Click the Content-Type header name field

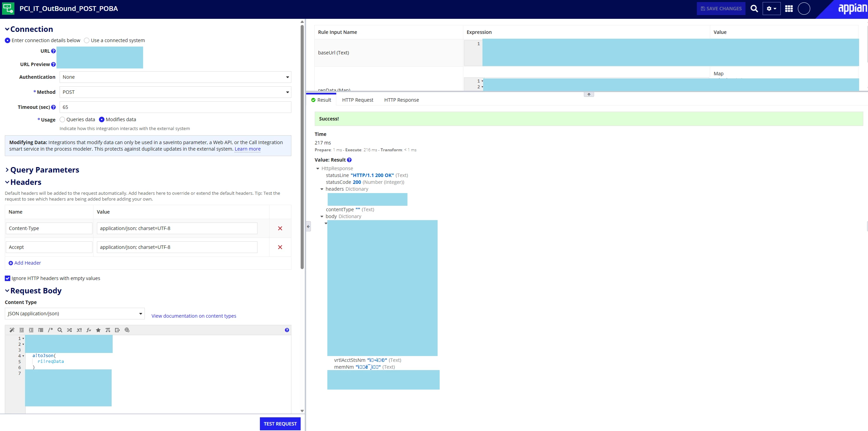[49, 228]
